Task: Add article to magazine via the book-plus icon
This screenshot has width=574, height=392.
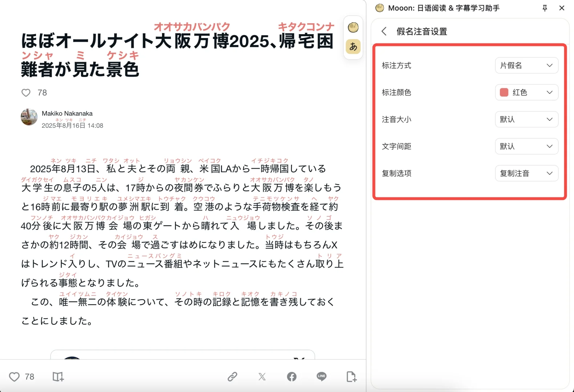Action: (x=58, y=377)
